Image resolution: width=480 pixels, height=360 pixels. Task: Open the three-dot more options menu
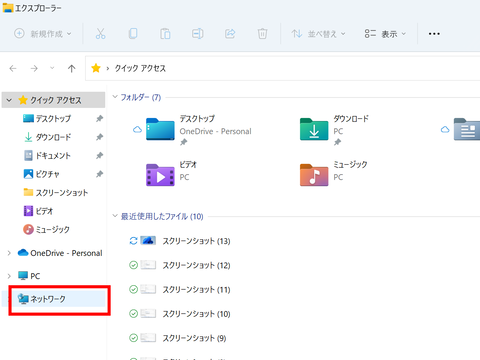(x=434, y=34)
